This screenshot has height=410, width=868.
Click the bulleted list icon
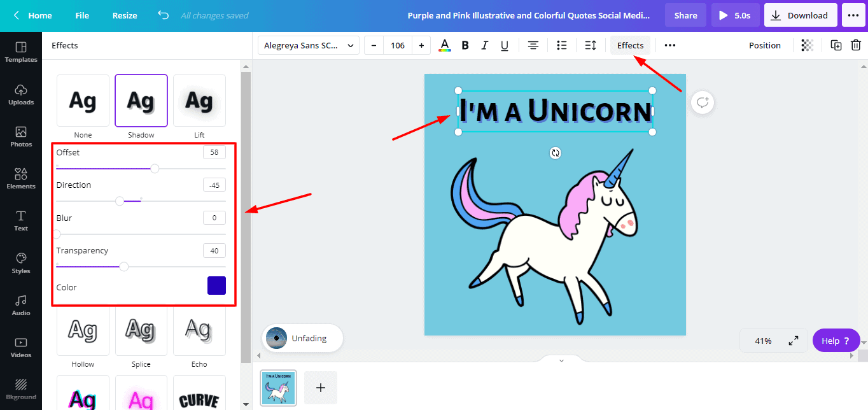pos(561,45)
